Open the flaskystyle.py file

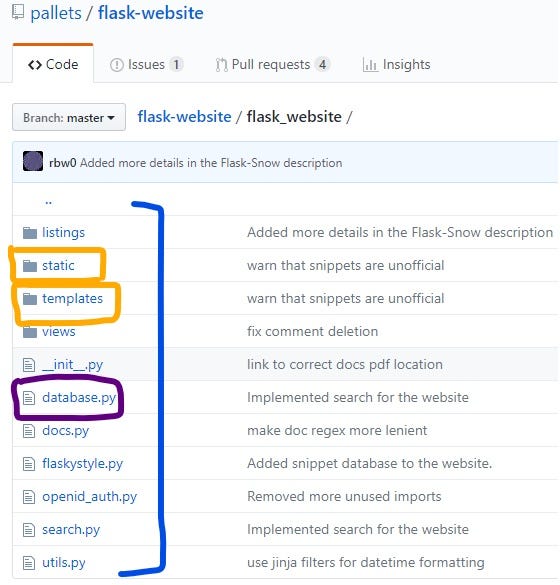click(82, 463)
